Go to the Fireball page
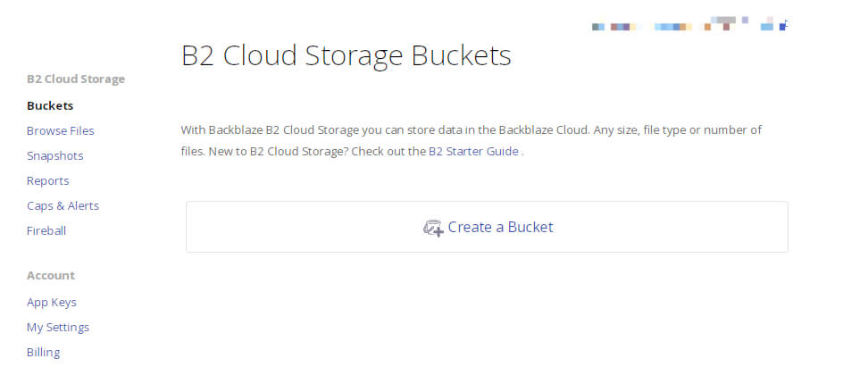The image size is (868, 375). [x=46, y=230]
